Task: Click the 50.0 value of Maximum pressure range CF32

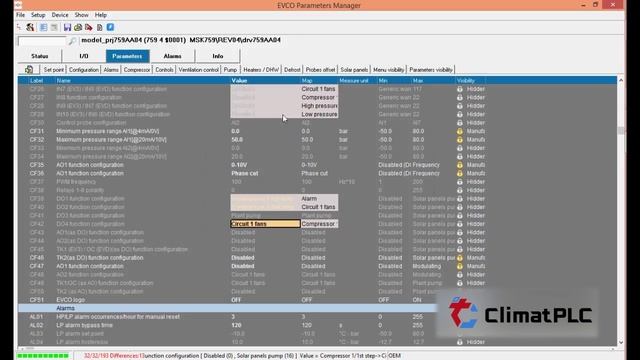Action: click(237, 140)
